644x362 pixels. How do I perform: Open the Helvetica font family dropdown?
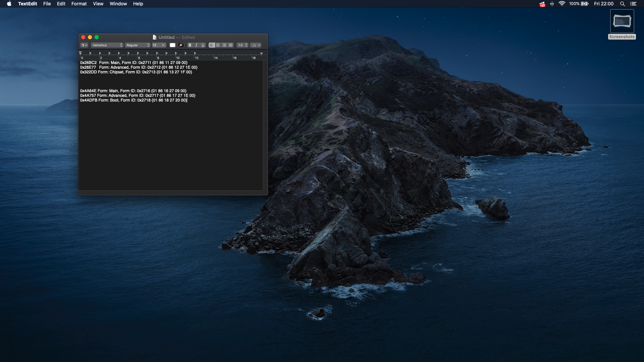[x=107, y=45]
